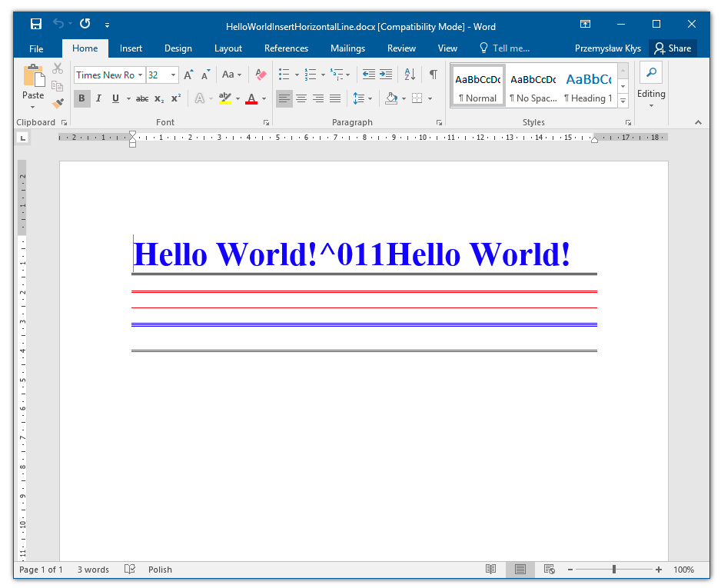Toggle Italic formatting
The width and height of the screenshot is (721, 588).
tap(98, 98)
